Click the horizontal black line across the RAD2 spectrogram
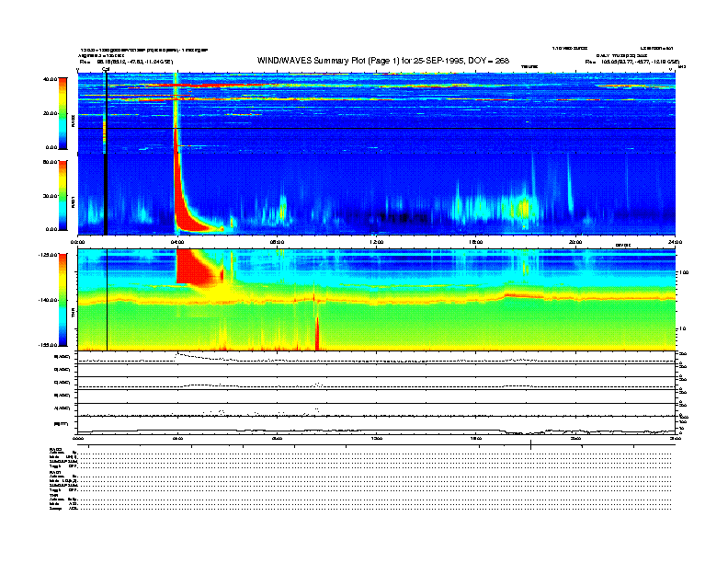Image resolution: width=728 pixels, height=563 pixels. click(x=377, y=128)
